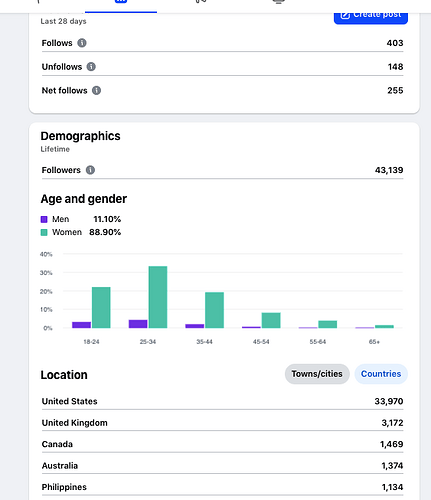Click the 403 follows value
This screenshot has width=431, height=500.
395,43
